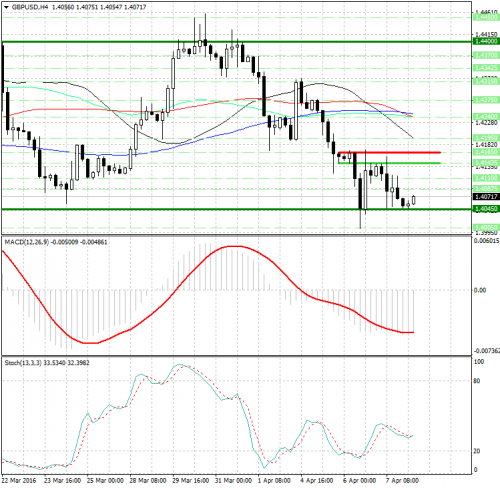Click the 1.42280 price scale value
The image size is (500, 488).
coord(486,123)
